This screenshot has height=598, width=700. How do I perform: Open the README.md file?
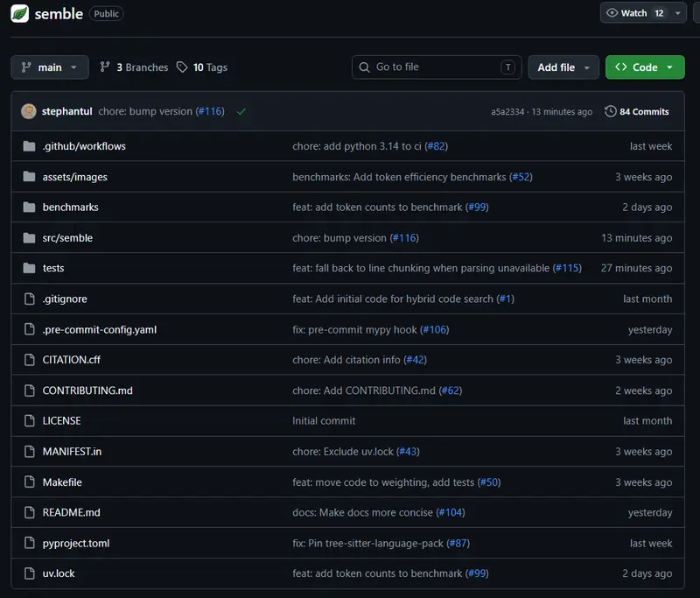pyautogui.click(x=72, y=513)
